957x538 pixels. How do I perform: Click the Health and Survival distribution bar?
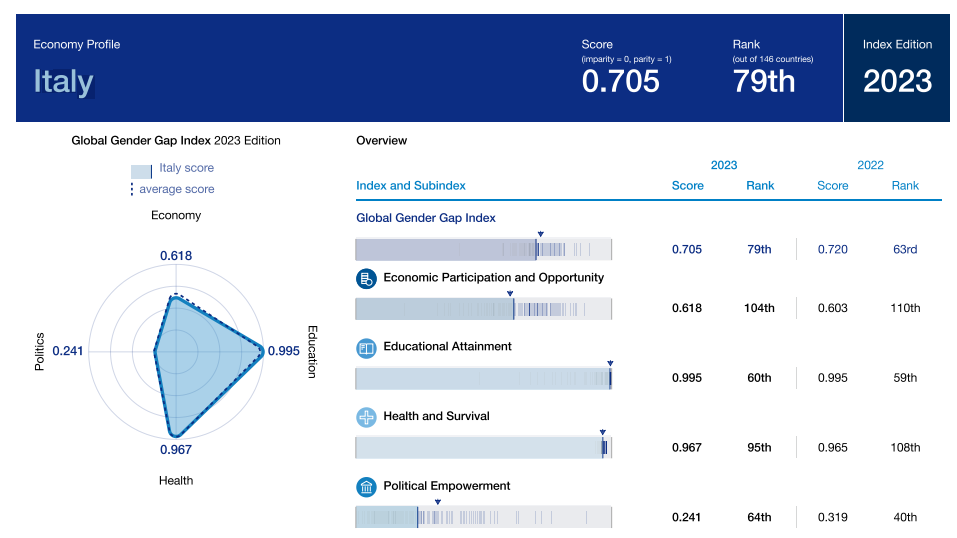tap(483, 448)
